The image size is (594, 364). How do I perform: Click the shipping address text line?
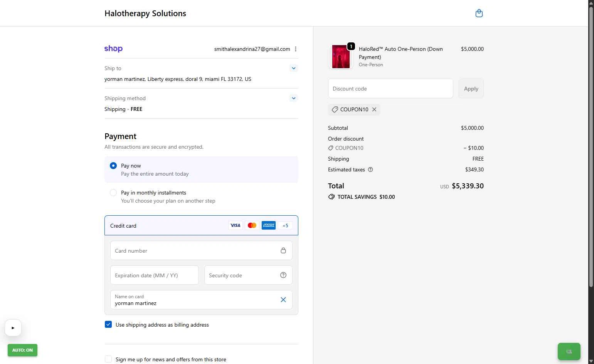point(178,79)
